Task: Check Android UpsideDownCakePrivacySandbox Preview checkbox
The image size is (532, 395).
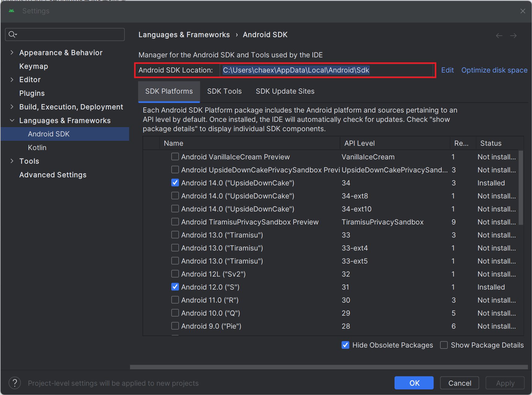Action: tap(175, 170)
